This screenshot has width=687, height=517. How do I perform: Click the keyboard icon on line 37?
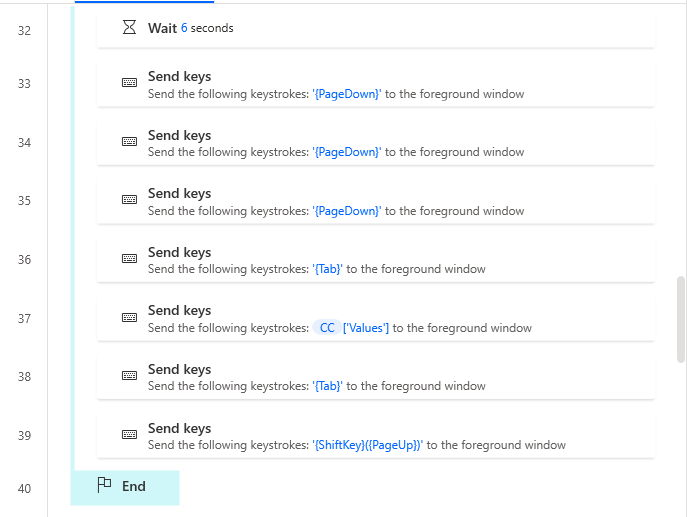129,318
